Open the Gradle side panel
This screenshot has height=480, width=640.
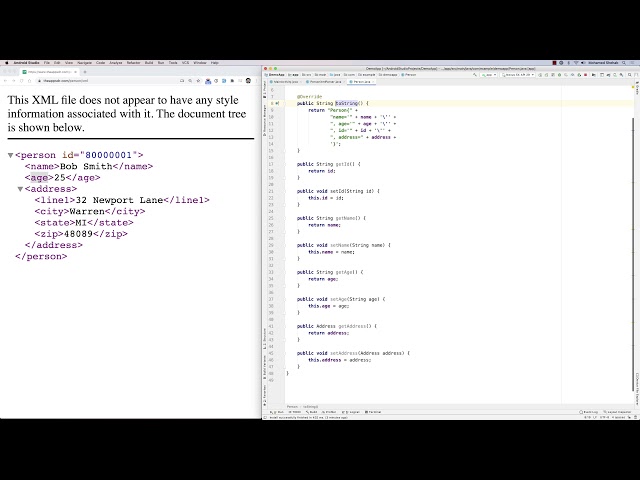(x=637, y=87)
